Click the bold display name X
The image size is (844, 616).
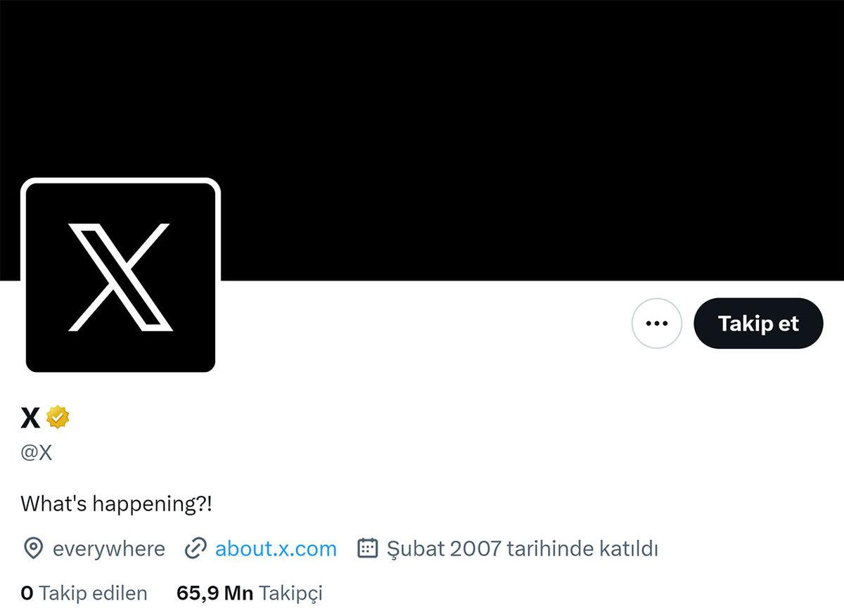pyautogui.click(x=30, y=418)
